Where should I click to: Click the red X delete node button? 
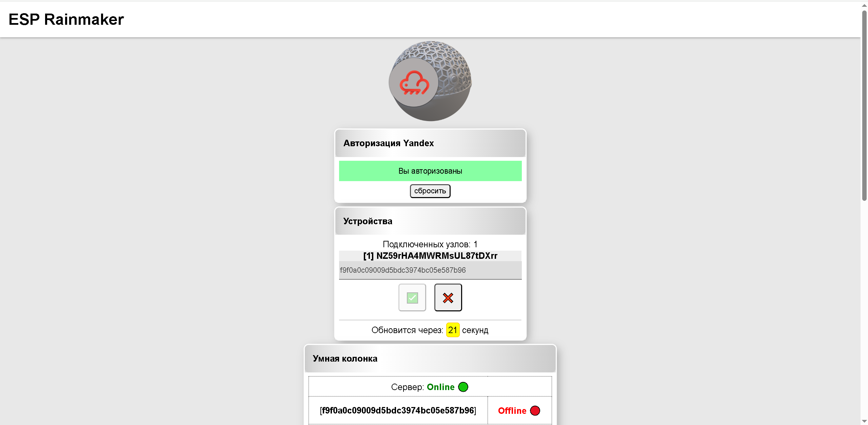coord(448,297)
